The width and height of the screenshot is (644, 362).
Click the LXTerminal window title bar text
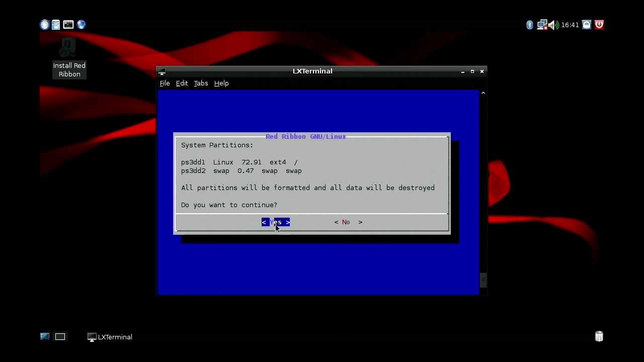coord(312,71)
